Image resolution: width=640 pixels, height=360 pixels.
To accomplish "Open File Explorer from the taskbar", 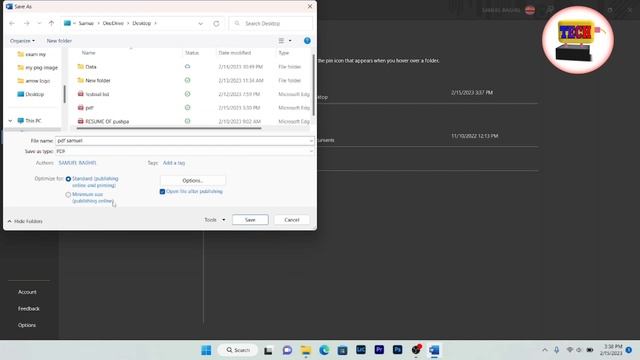I will tap(306, 350).
